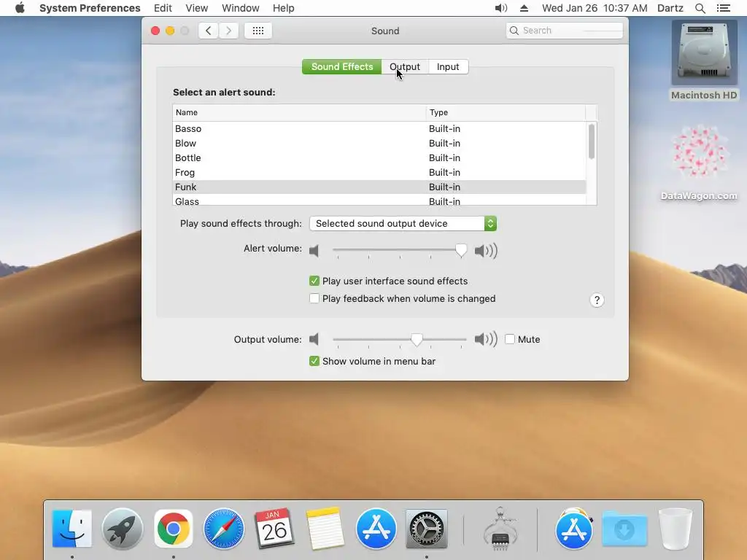Open the Window menu

(x=241, y=8)
